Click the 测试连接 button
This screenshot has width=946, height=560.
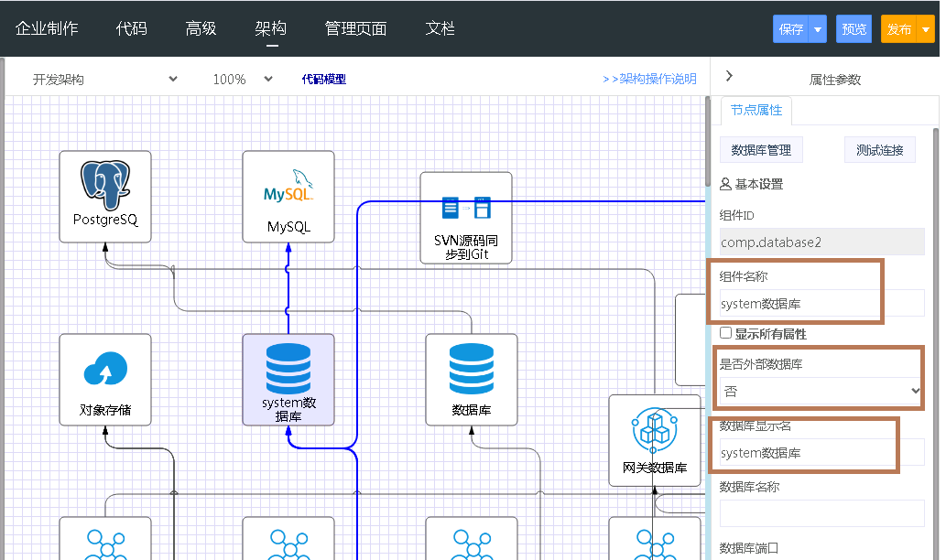click(x=879, y=150)
